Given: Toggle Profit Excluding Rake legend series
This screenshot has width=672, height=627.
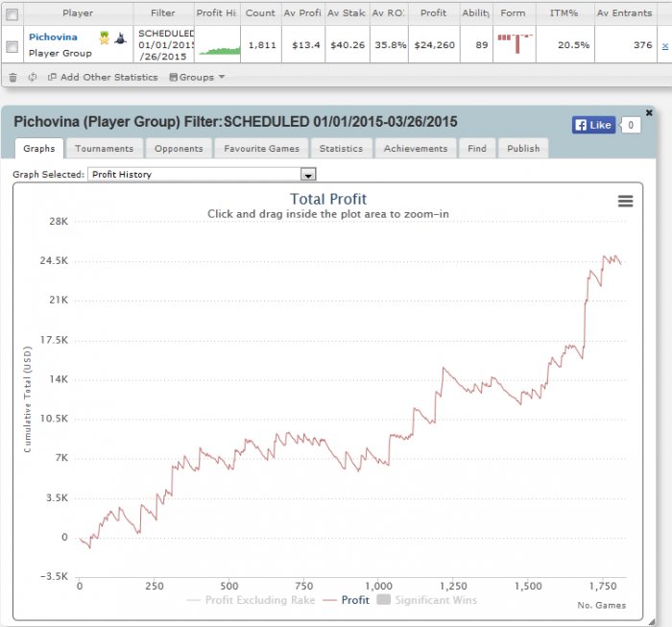Looking at the screenshot, I should tap(252, 600).
